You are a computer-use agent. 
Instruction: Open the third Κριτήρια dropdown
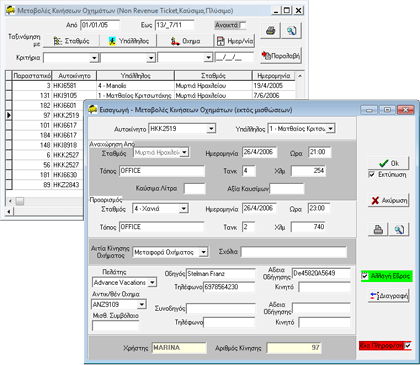[208, 58]
